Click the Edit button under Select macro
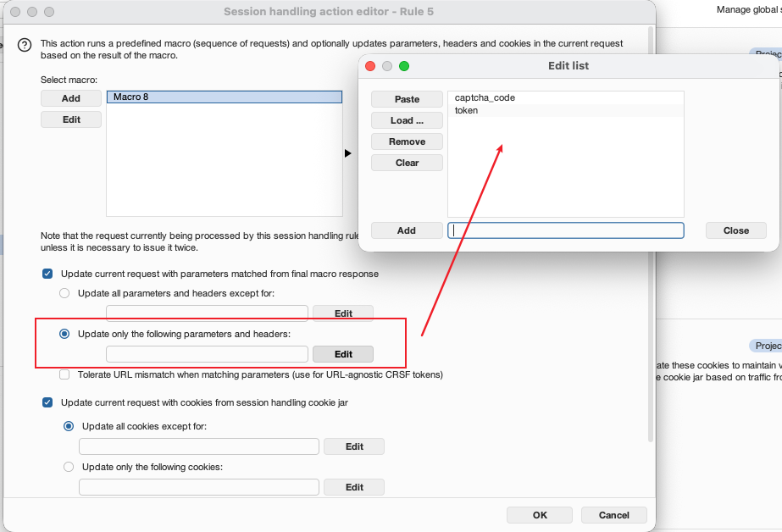Screen dimensions: 782x532 pos(71,119)
